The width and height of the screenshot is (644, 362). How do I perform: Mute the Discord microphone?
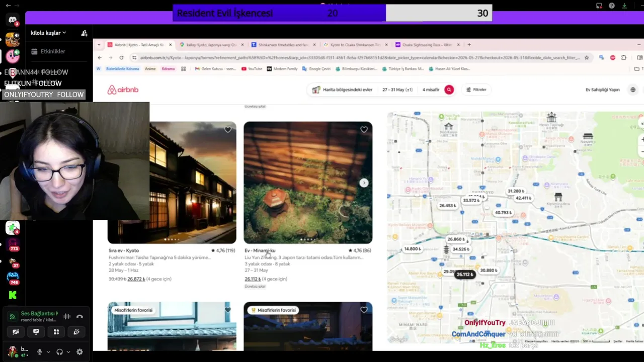(40, 352)
